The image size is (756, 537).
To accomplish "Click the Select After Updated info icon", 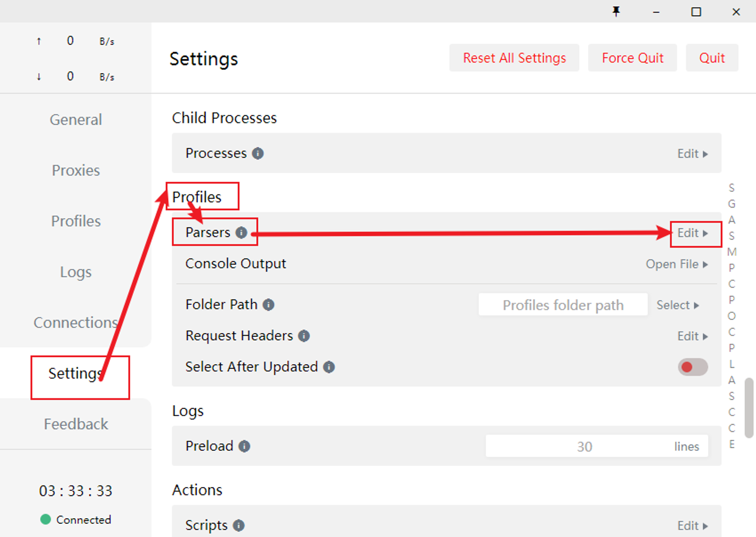I will point(329,367).
